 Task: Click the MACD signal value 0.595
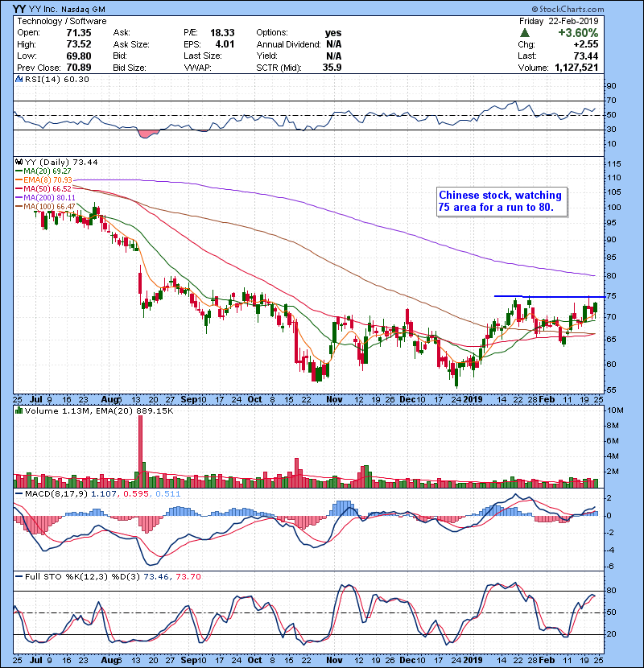[136, 494]
